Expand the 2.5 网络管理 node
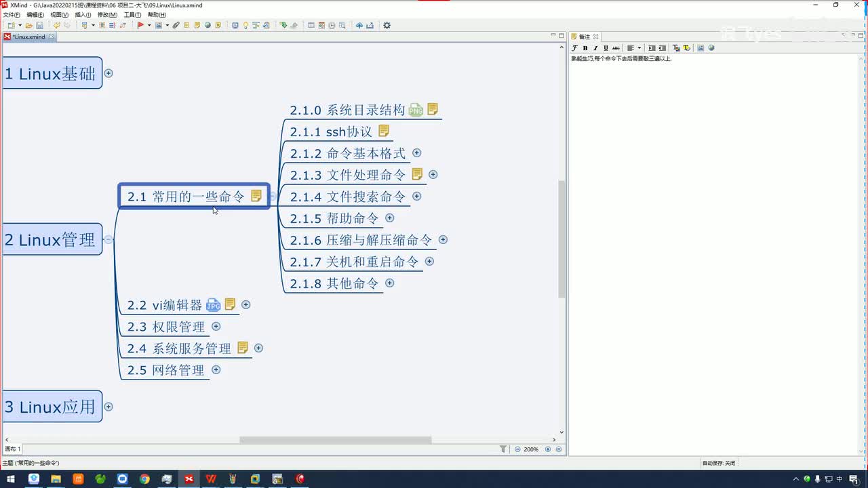This screenshot has height=488, width=868. click(x=216, y=369)
